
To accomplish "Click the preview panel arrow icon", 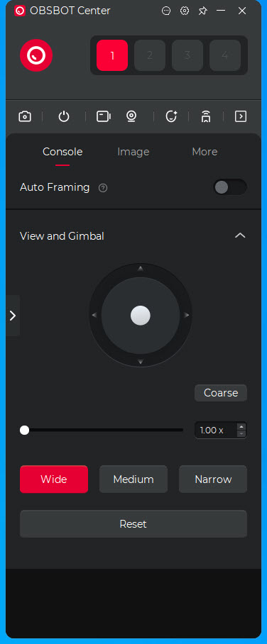I will (x=241, y=116).
